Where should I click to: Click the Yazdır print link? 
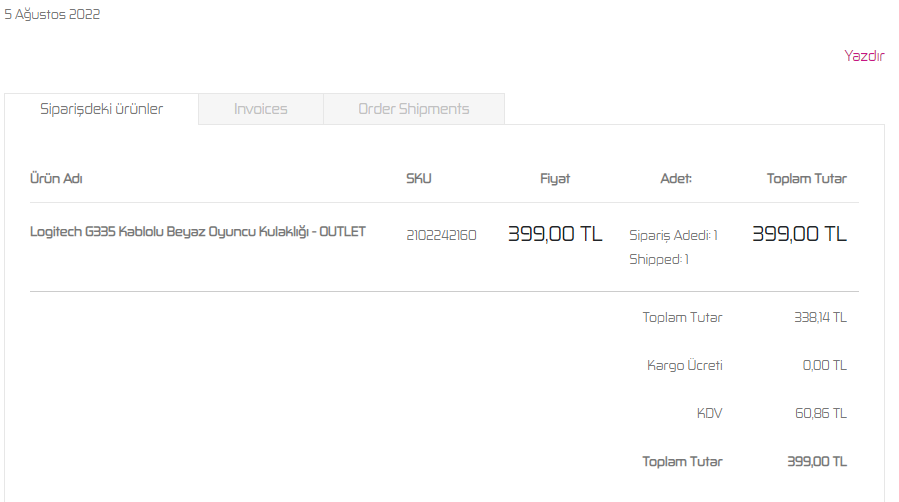864,56
